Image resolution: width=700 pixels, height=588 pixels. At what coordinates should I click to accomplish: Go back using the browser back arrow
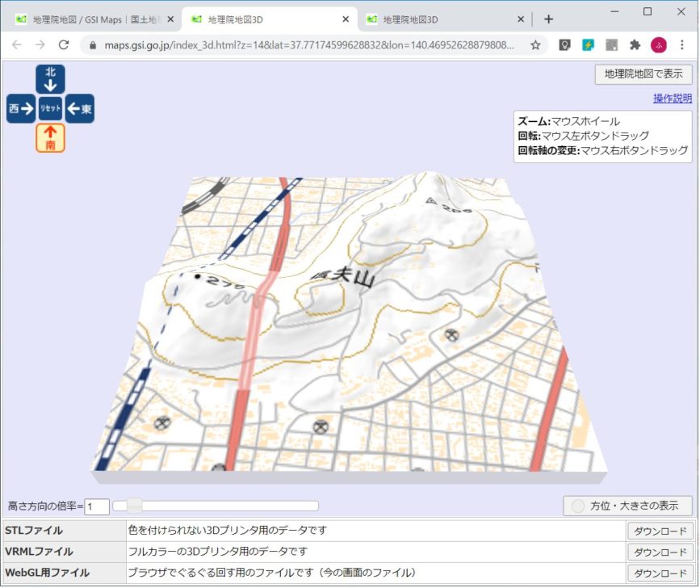tap(17, 46)
